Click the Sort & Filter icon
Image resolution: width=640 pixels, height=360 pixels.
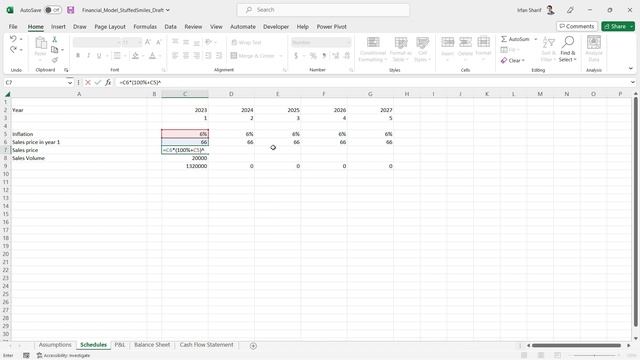click(548, 49)
